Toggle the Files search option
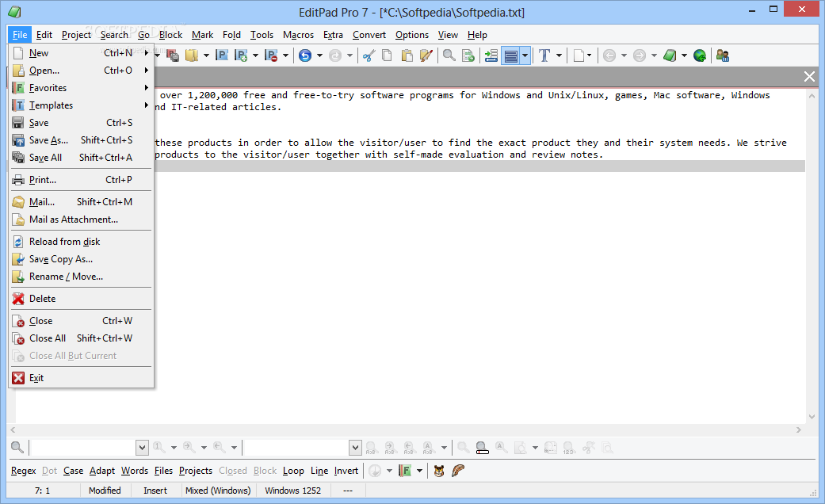825x504 pixels. [x=163, y=471]
